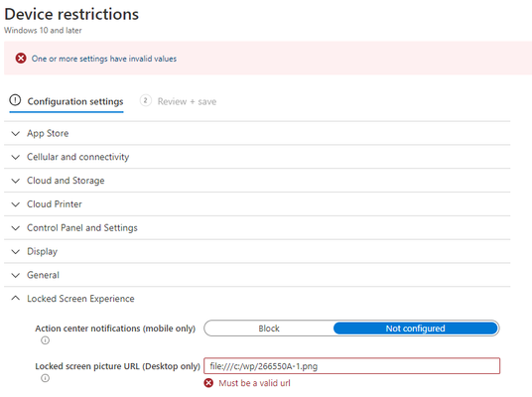Click 'One or more settings have invalid values' link
532x397 pixels.
104,59
